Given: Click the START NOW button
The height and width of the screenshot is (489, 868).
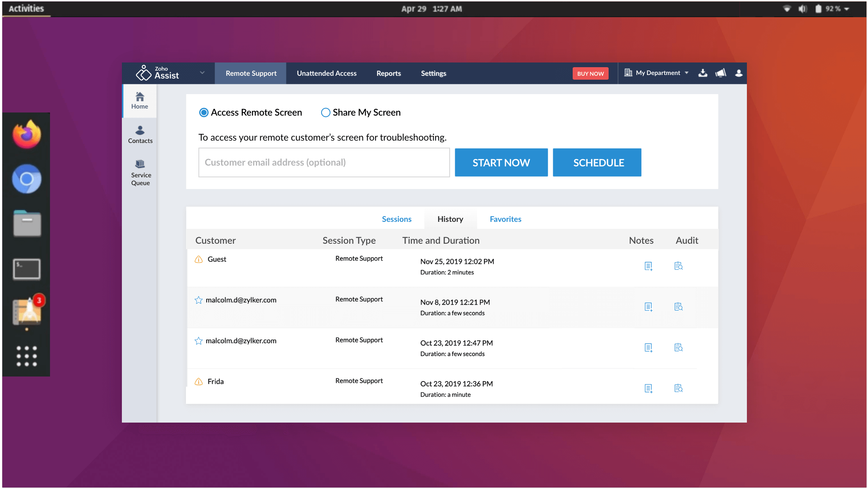Looking at the screenshot, I should click(501, 162).
